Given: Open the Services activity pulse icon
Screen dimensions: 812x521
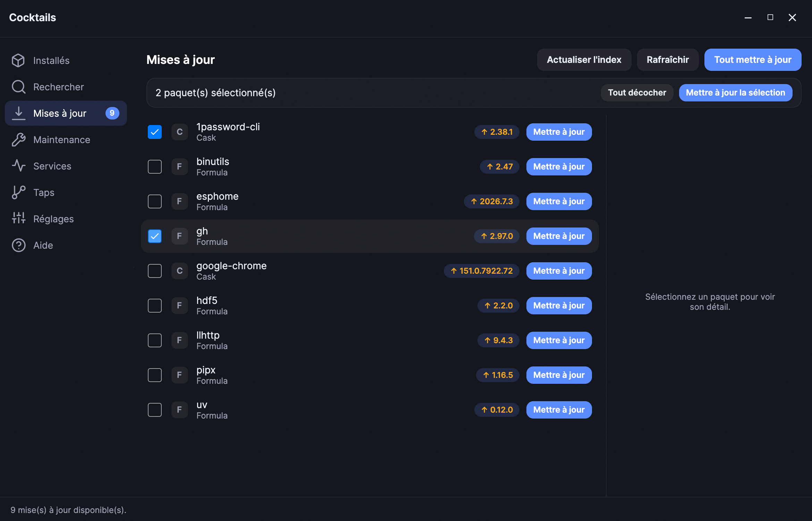Looking at the screenshot, I should 18,166.
